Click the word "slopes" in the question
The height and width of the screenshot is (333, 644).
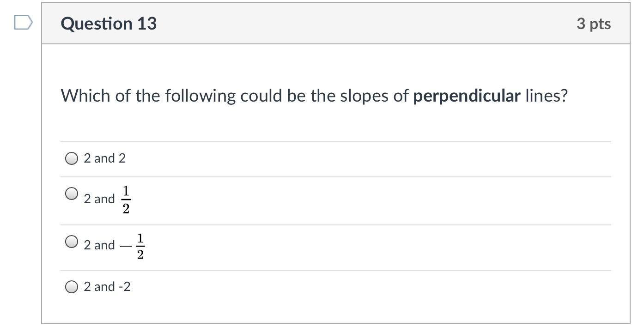pos(361,96)
